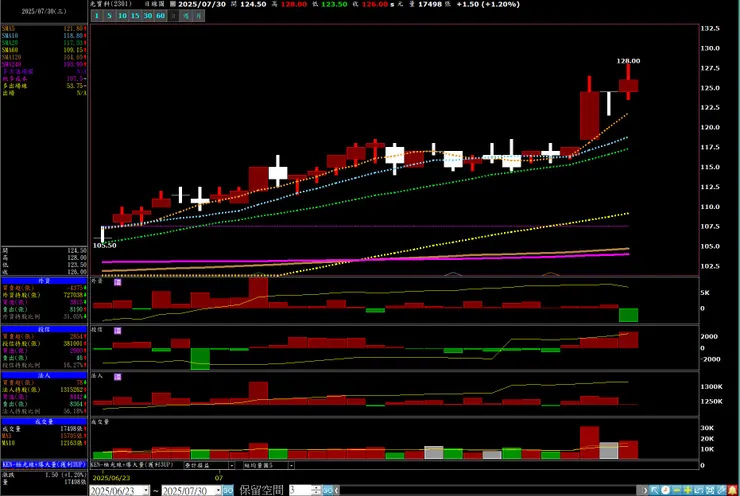Click the 132.5 price axis label
The image size is (740, 496).
tap(710, 28)
